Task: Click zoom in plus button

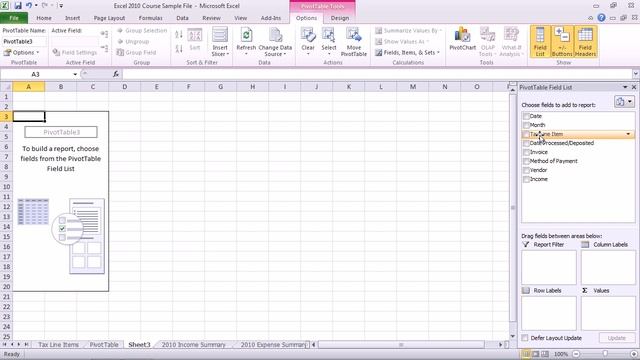Action: tap(633, 354)
